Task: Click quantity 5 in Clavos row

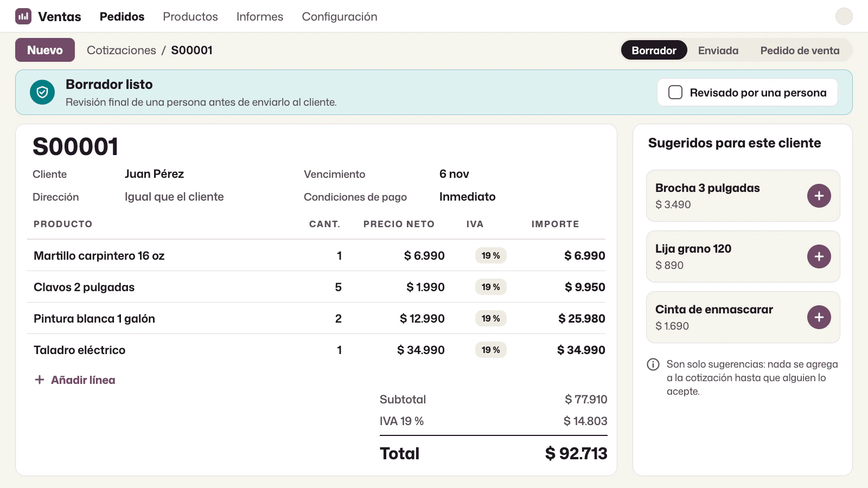Action: coord(338,287)
